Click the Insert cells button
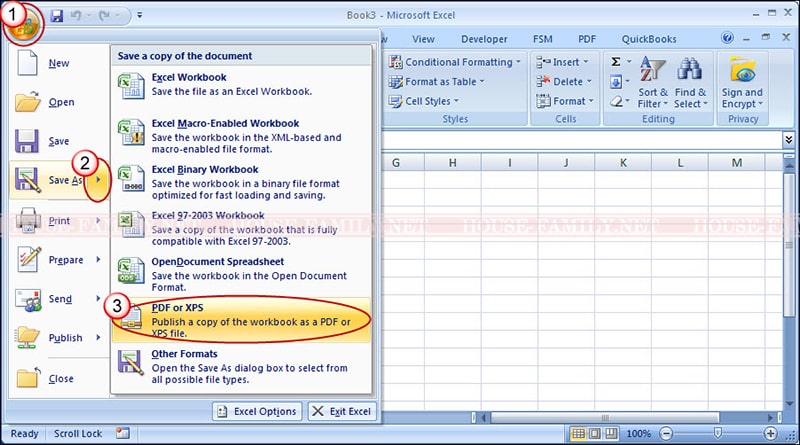 pyautogui.click(x=562, y=62)
